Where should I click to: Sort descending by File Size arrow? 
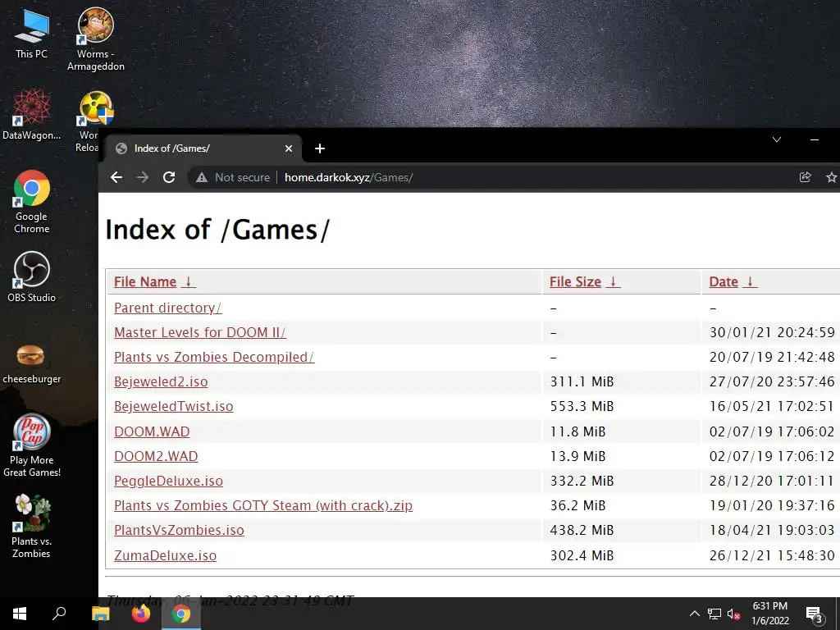614,282
